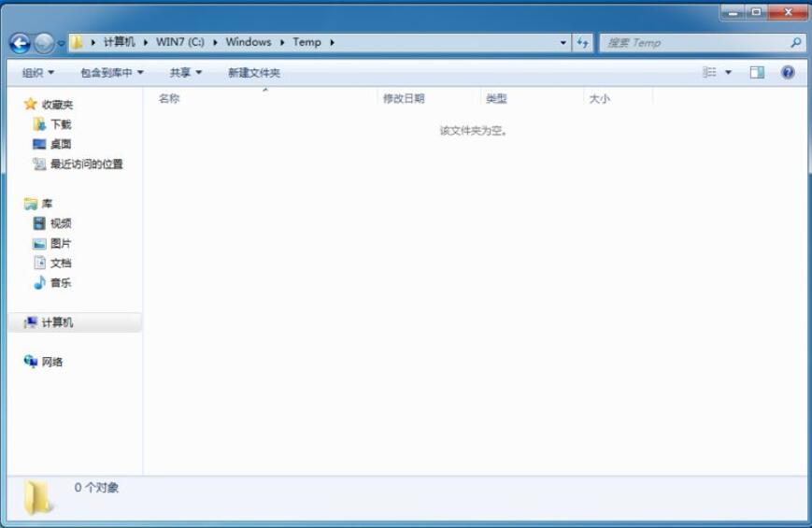Open the 文档 library
The height and width of the screenshot is (528, 812).
[x=61, y=264]
